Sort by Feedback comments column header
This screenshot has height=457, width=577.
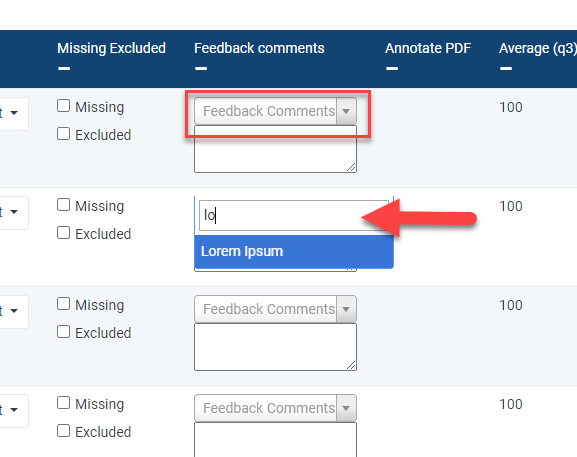[259, 48]
